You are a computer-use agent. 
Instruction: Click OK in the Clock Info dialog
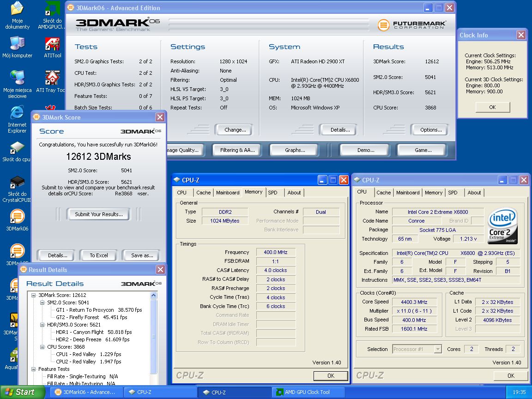[492, 107]
